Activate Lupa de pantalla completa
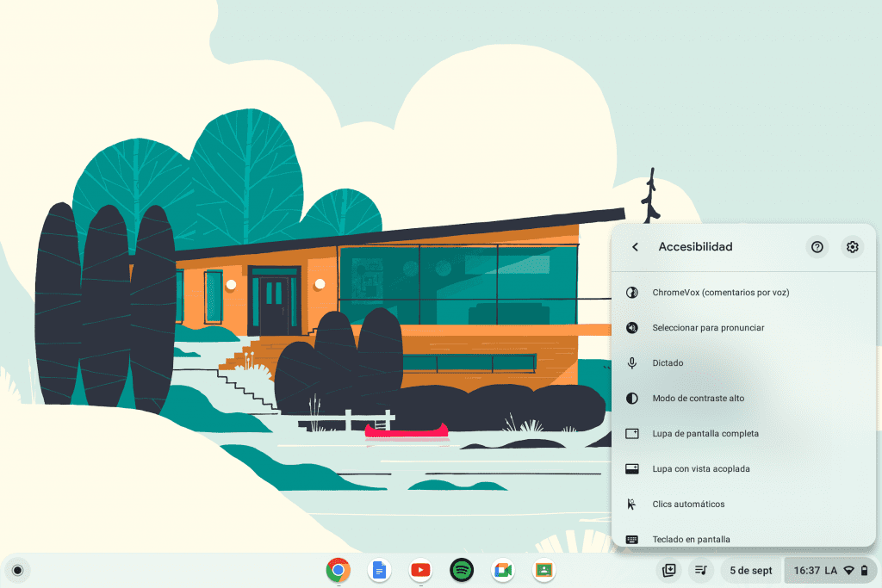The image size is (882, 588). 705,434
